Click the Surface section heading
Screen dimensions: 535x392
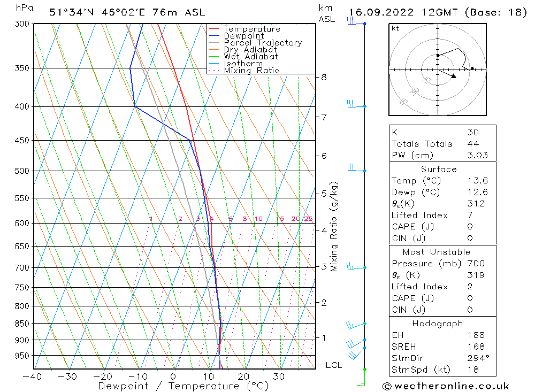point(439,169)
